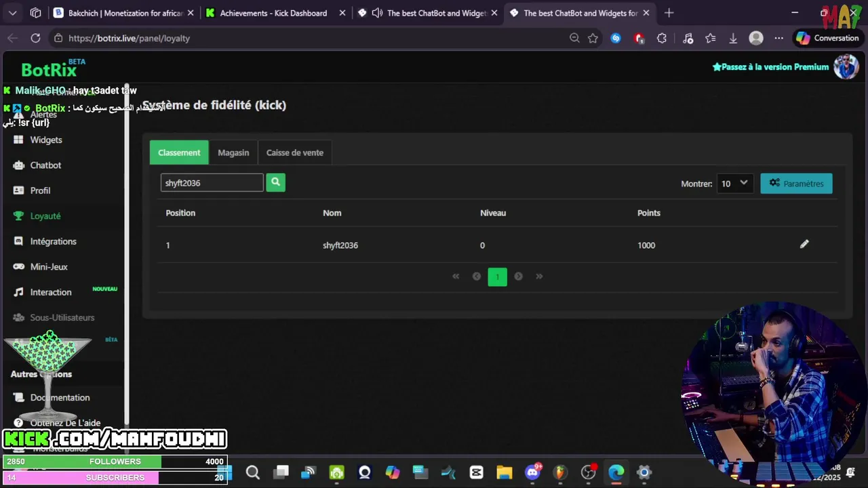The height and width of the screenshot is (488, 868).
Task: Open Discord from the taskbar
Action: click(533, 472)
